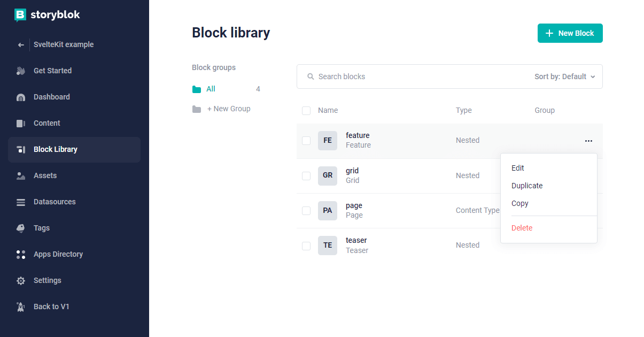644x337 pixels.
Task: Click the New Block button
Action: (x=570, y=33)
